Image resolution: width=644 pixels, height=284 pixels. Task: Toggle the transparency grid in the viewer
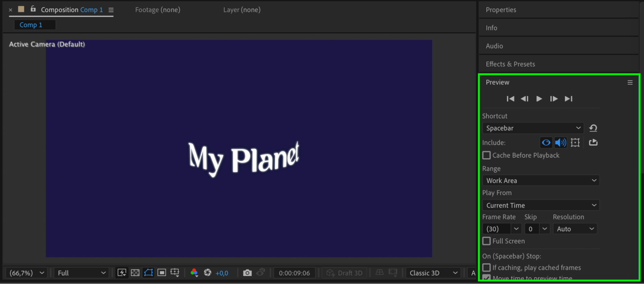point(135,273)
